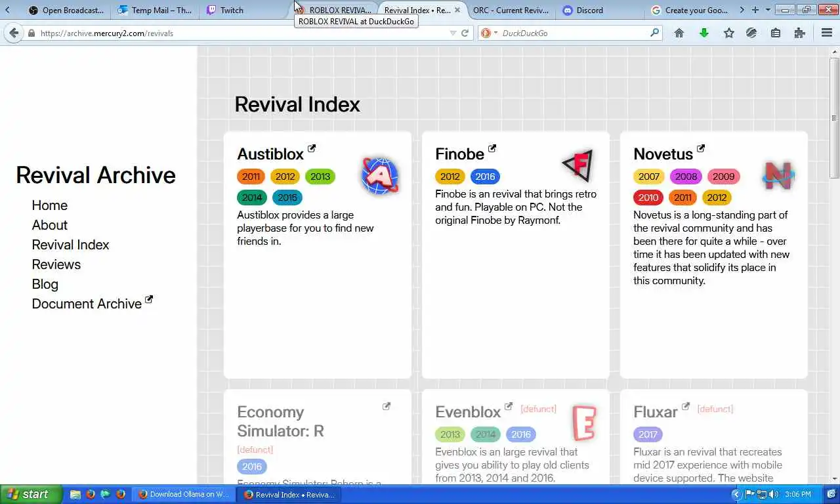The width and height of the screenshot is (840, 504).
Task: Click system tray volume icon
Action: 773,494
